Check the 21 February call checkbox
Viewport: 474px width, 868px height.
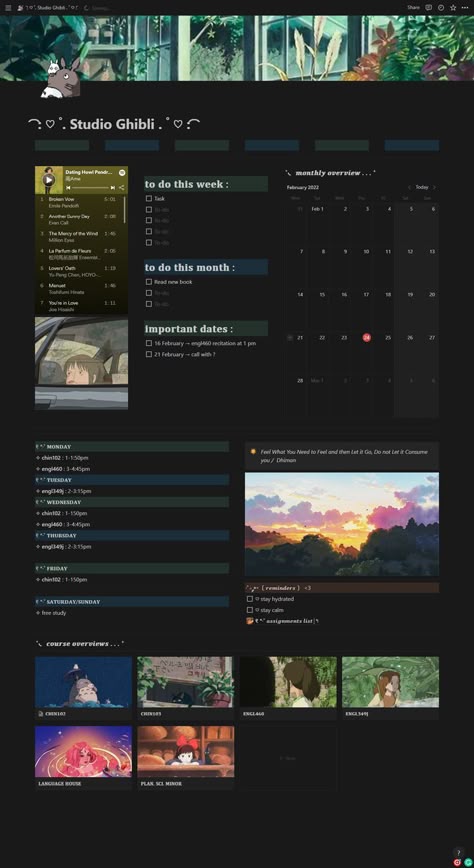pyautogui.click(x=148, y=354)
